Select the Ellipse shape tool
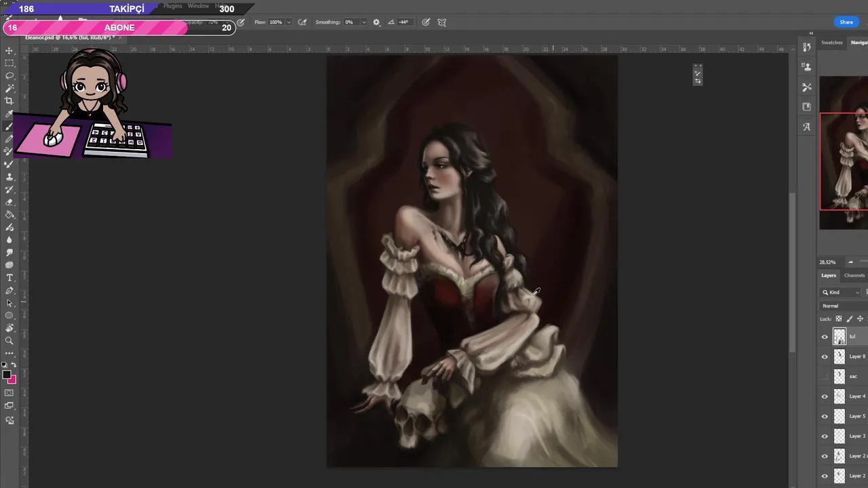This screenshot has height=488, width=868. [9, 316]
